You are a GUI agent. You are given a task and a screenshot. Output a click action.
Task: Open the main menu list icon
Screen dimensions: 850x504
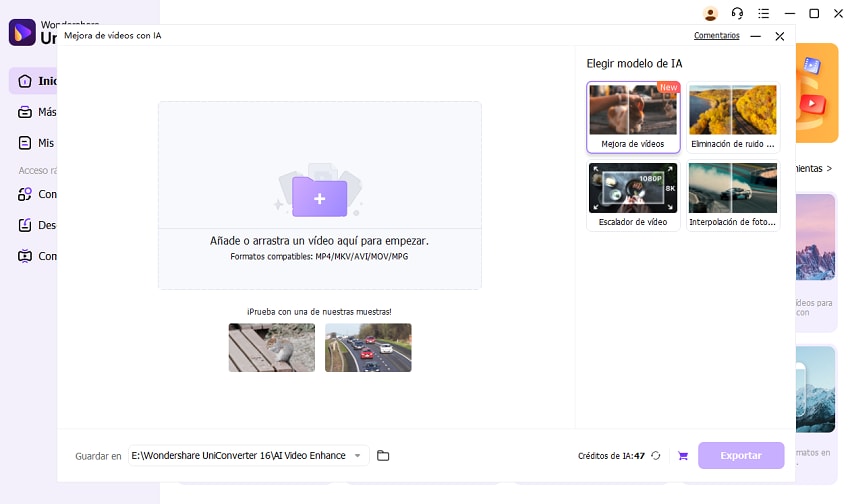click(763, 14)
